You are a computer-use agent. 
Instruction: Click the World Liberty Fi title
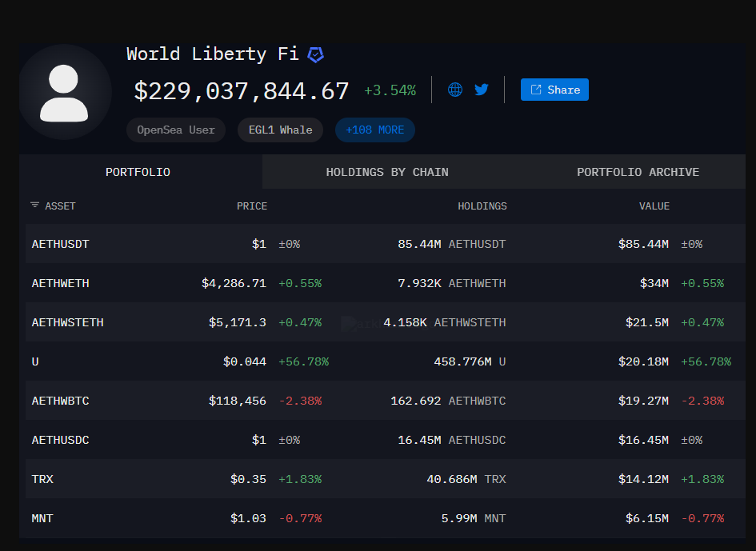pos(213,54)
